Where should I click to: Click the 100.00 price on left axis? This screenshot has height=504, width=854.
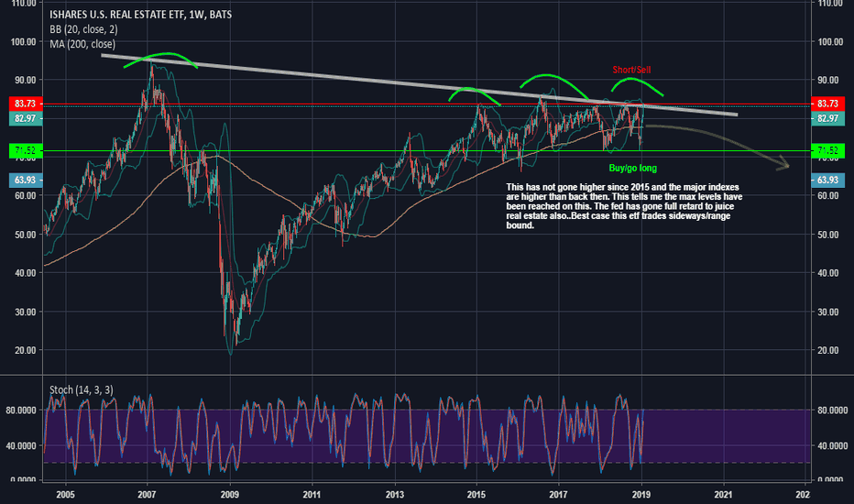tap(24, 42)
